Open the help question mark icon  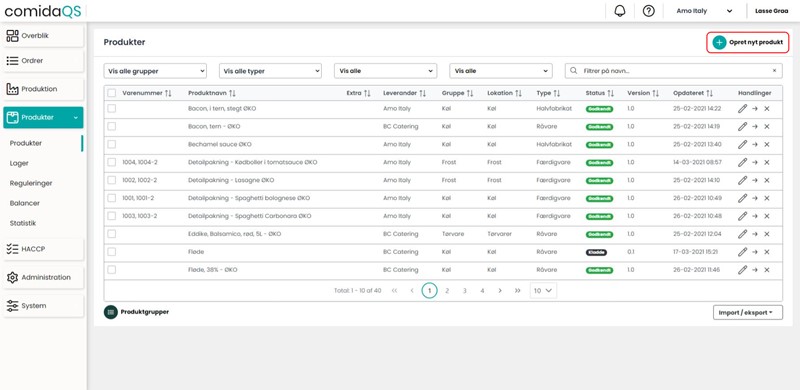click(648, 11)
